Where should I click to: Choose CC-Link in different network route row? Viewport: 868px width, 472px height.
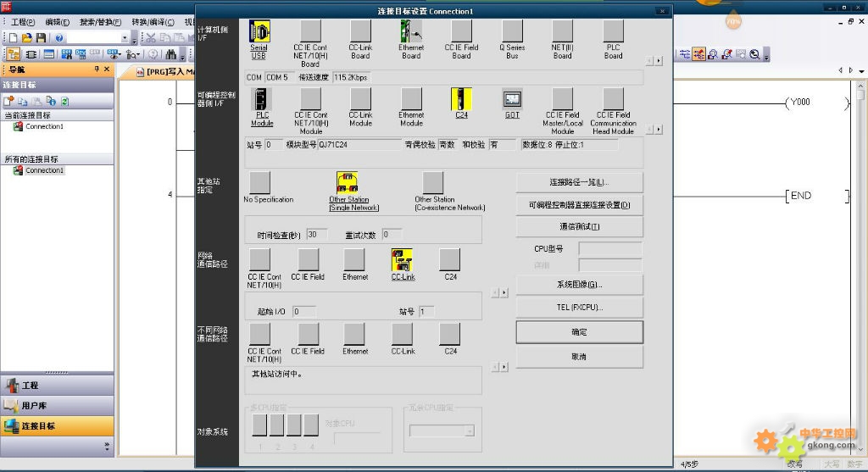point(402,334)
